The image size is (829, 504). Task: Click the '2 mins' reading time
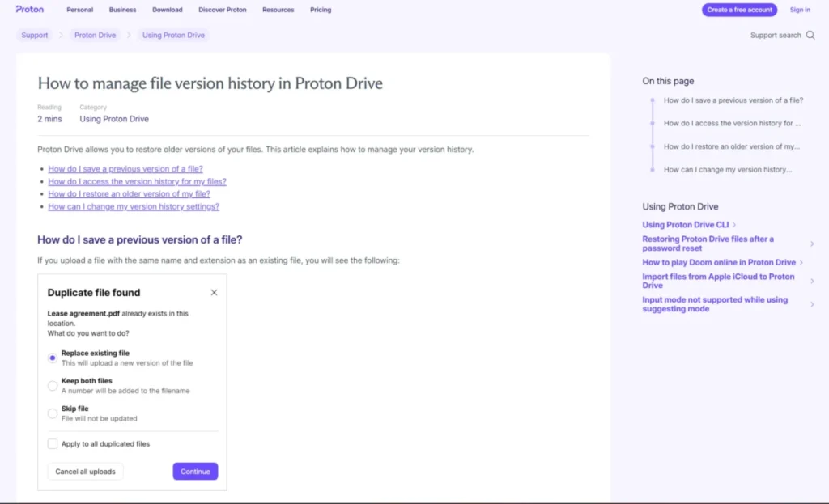[49, 120]
